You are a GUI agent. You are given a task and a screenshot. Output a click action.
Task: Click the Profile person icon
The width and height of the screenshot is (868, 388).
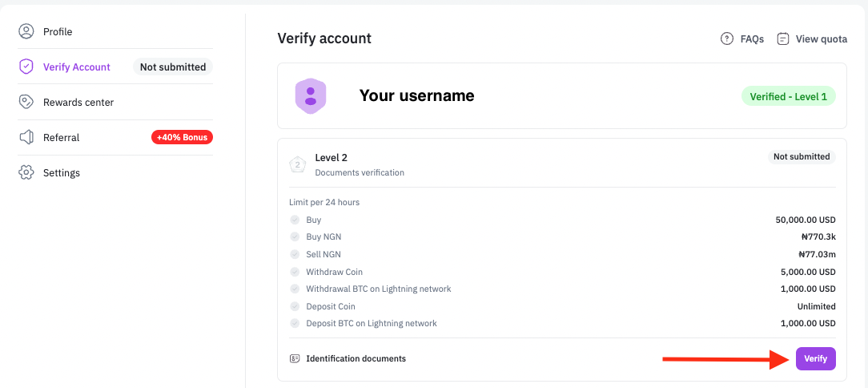tap(26, 31)
